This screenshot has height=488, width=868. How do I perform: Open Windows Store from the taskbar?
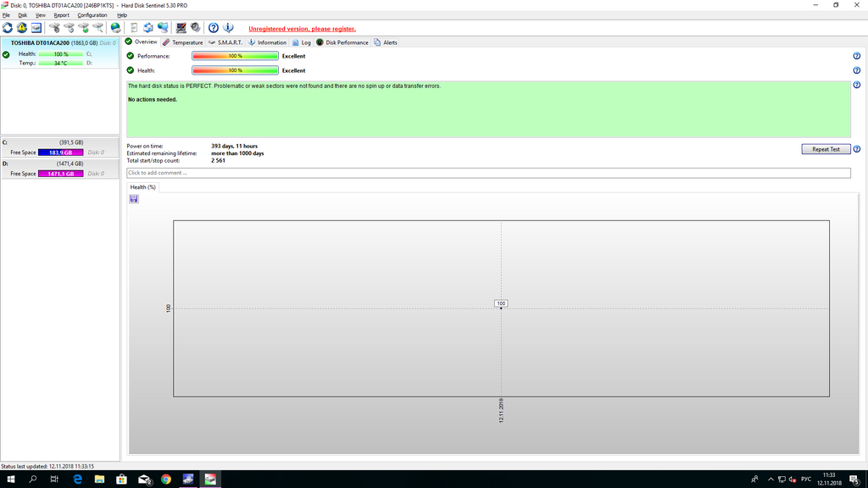point(122,480)
